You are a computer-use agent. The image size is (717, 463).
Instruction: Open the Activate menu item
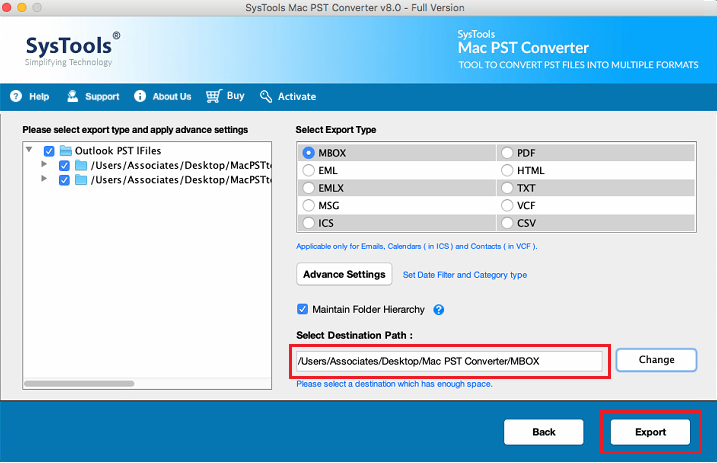coord(288,96)
